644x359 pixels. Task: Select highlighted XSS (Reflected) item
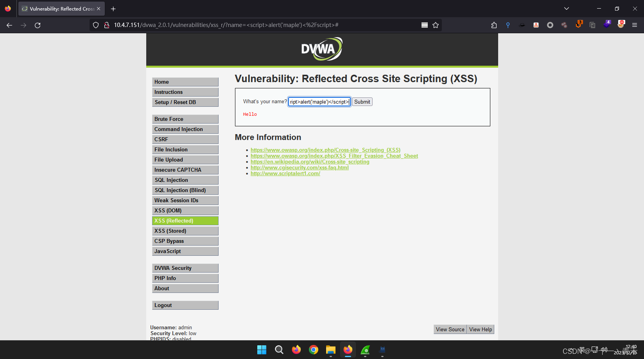185,221
